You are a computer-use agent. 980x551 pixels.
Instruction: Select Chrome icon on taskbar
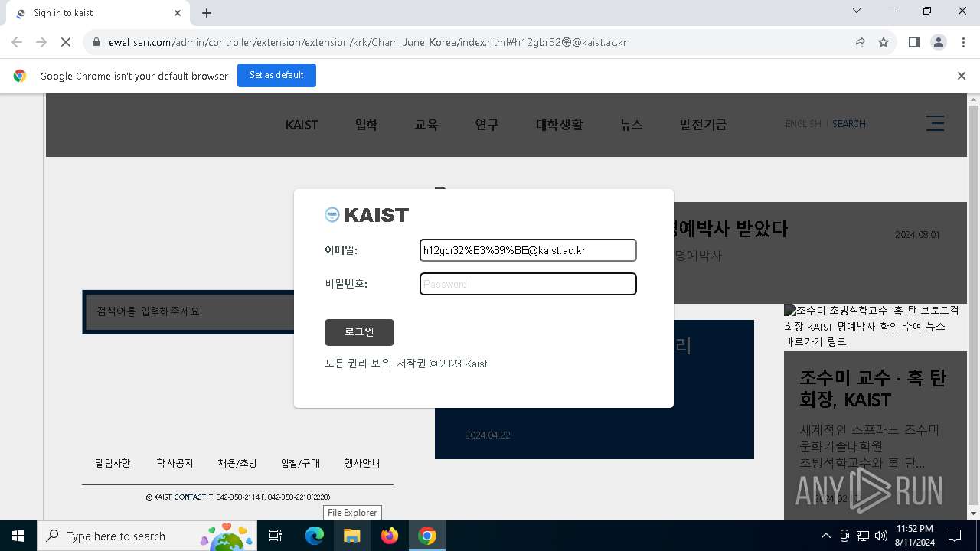tap(427, 536)
